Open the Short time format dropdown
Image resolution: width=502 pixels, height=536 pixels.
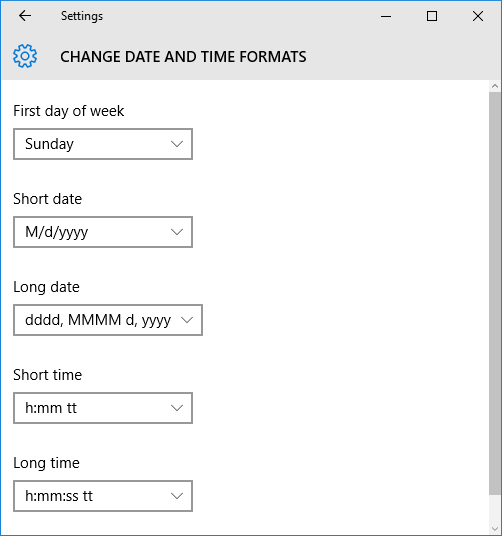pyautogui.click(x=103, y=408)
